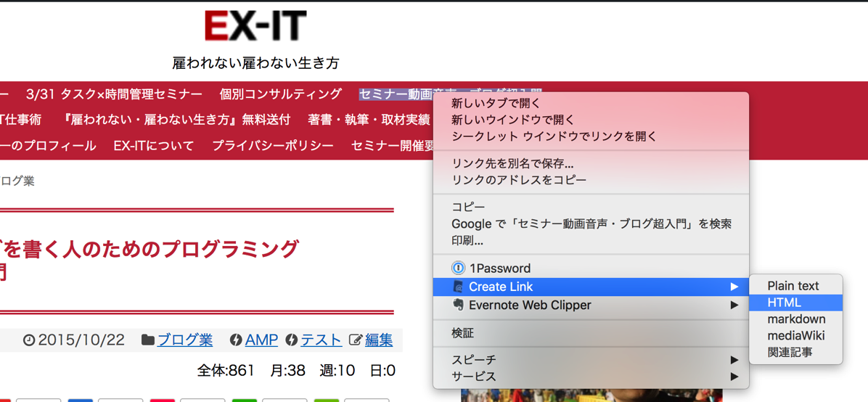Click the EX-IT site logo
The width and height of the screenshot is (868, 402).
[x=255, y=25]
